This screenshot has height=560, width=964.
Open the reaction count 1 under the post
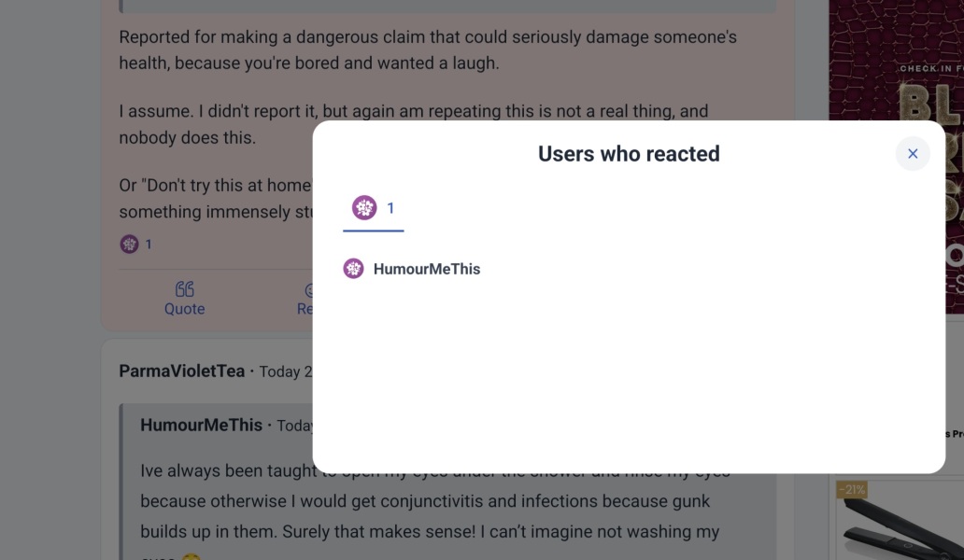pos(149,245)
